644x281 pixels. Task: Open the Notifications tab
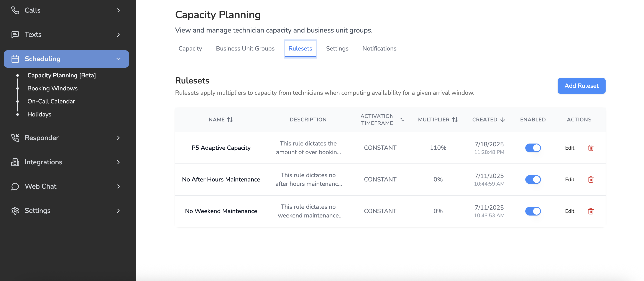click(x=379, y=48)
